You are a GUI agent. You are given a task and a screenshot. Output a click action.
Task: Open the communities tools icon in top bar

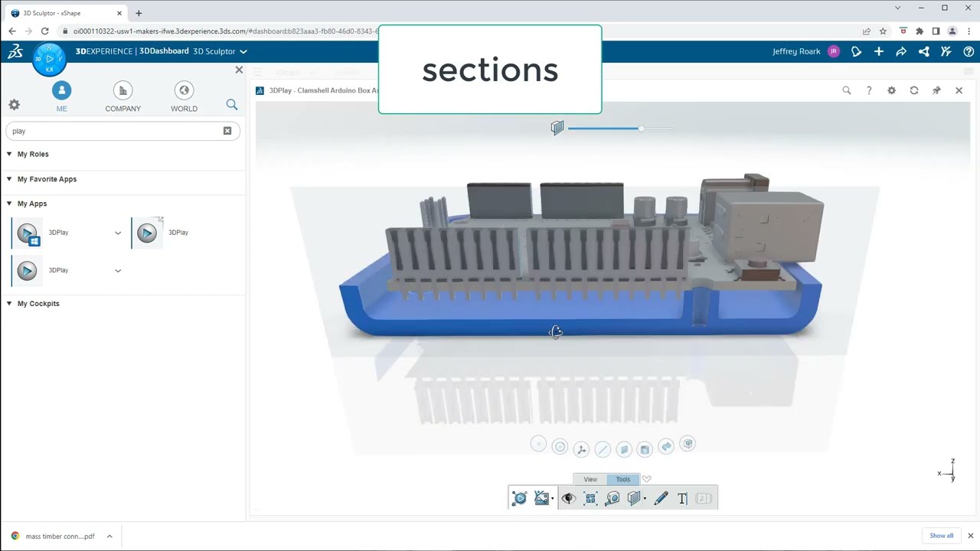[x=946, y=51]
